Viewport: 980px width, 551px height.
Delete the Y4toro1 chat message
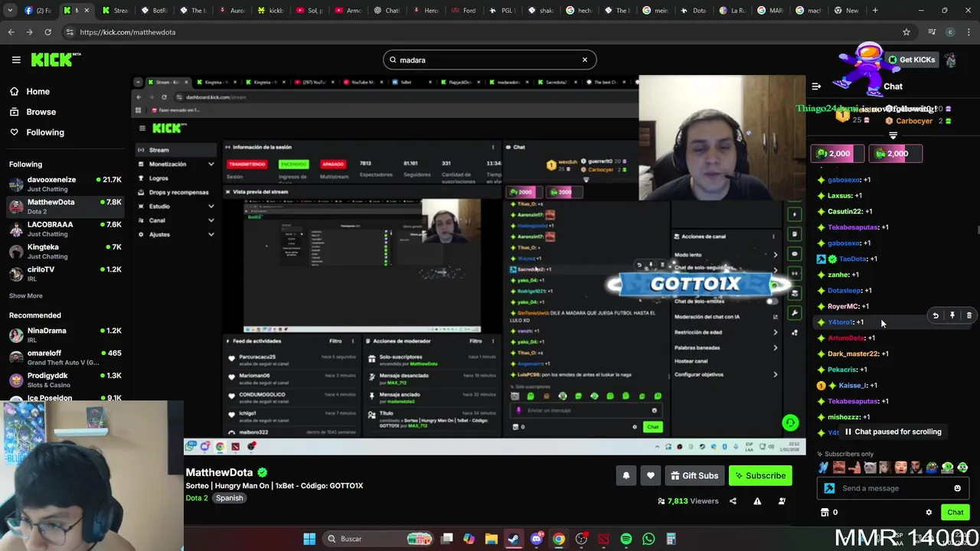click(969, 315)
